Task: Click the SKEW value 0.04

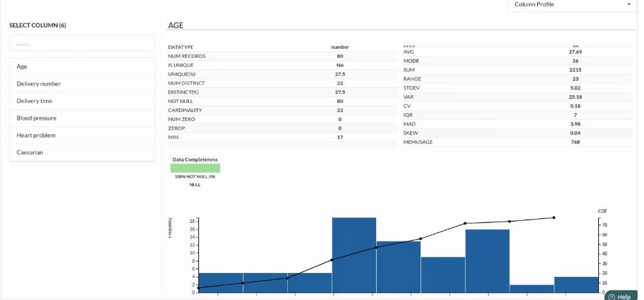Action: pyautogui.click(x=575, y=133)
